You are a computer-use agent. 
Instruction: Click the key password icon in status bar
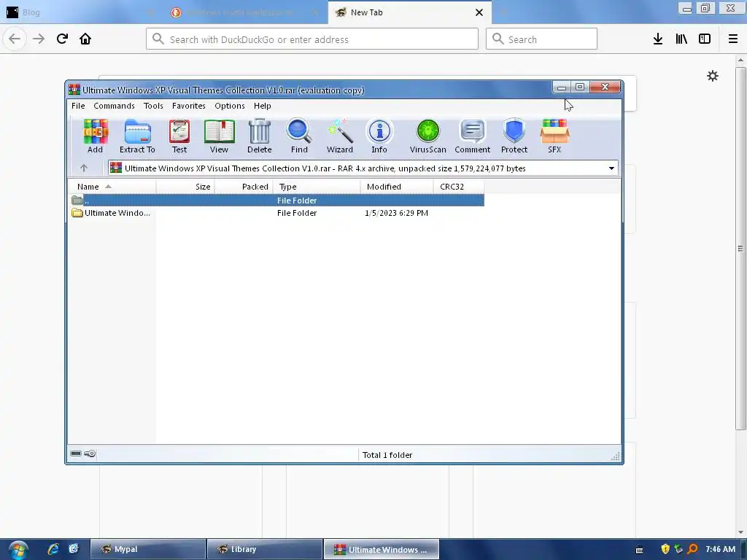(x=90, y=454)
